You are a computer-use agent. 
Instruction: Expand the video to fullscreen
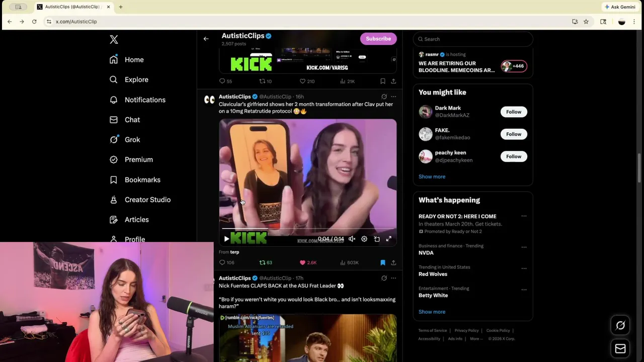[x=389, y=239]
